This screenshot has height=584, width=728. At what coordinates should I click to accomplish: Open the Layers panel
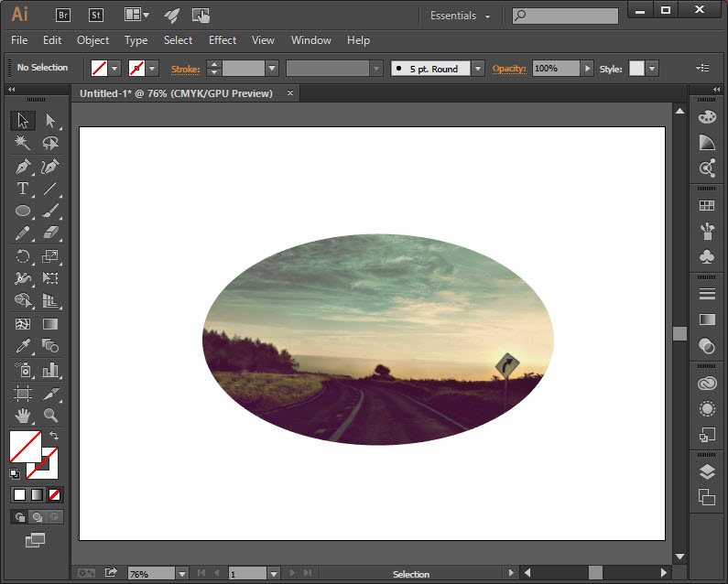pyautogui.click(x=707, y=472)
